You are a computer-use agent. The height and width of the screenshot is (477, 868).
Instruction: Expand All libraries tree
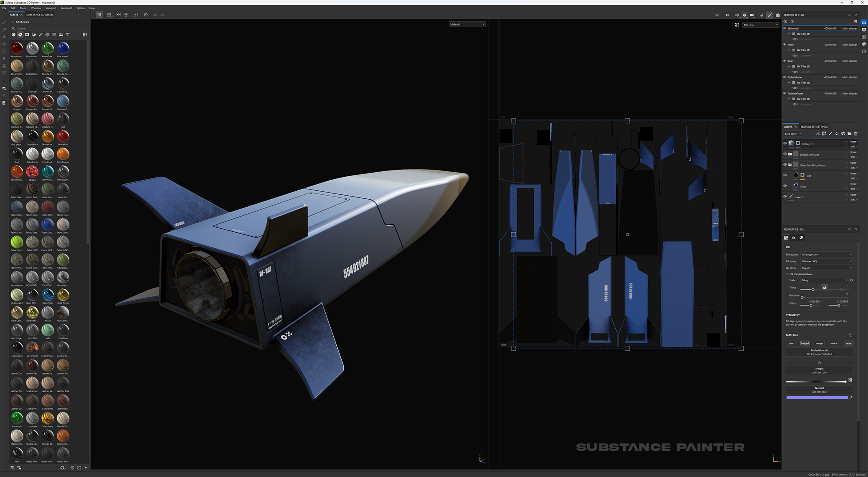(12, 22)
